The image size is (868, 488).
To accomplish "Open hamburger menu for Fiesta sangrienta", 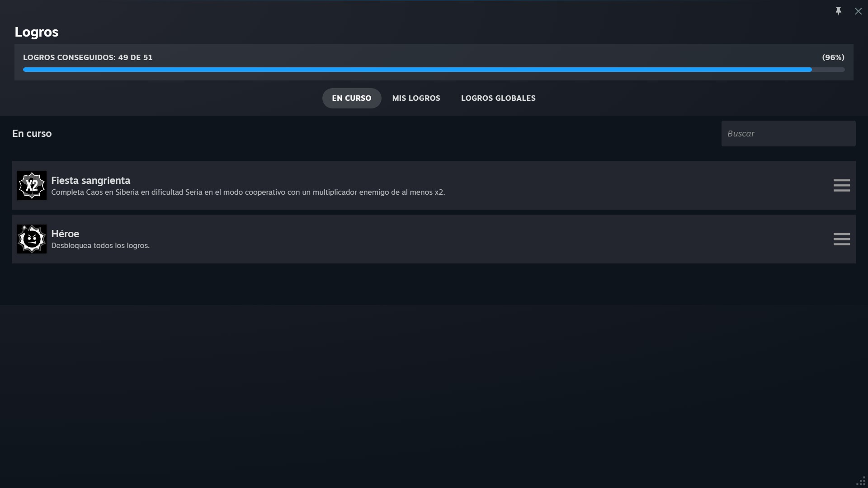I will tap(841, 185).
